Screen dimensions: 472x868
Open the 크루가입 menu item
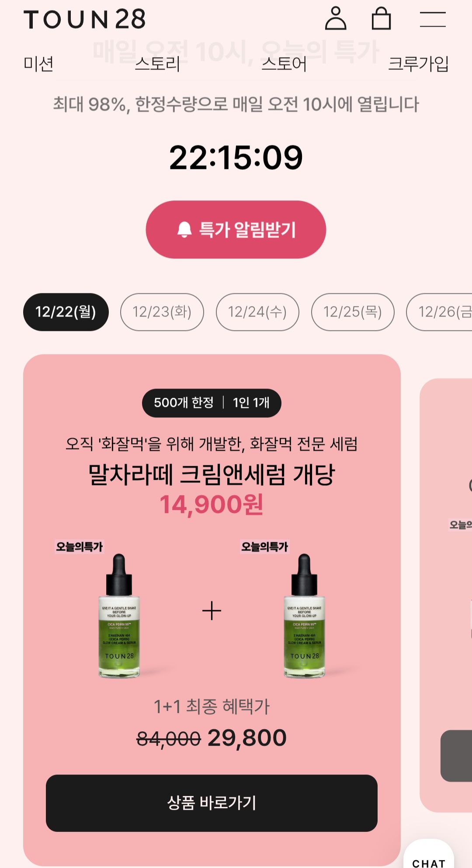[x=418, y=64]
